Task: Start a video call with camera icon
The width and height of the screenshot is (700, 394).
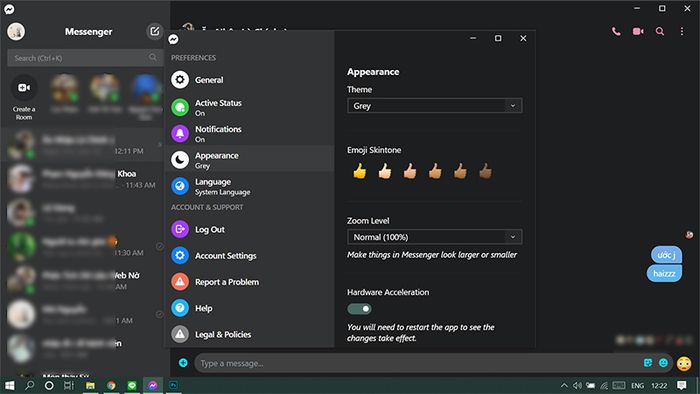Action: click(x=638, y=31)
